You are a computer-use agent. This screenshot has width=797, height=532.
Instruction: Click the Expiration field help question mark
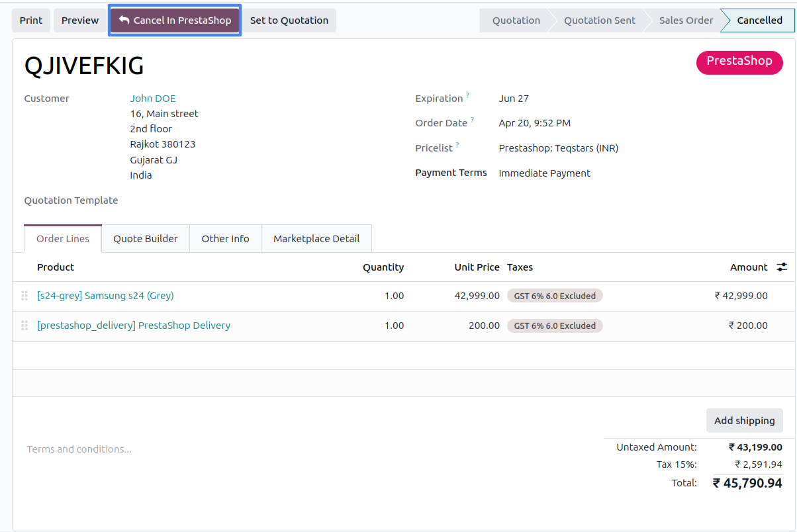pos(467,95)
